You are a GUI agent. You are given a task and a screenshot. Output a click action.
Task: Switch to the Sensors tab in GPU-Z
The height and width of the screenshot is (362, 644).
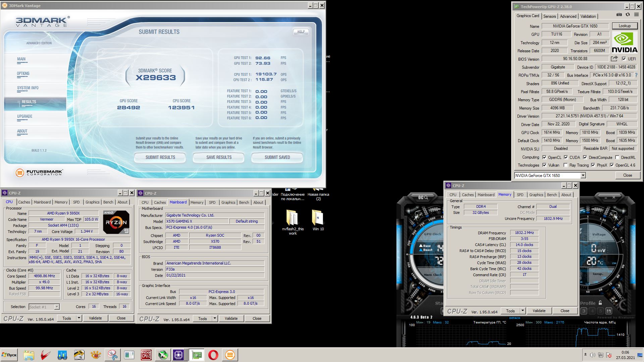tap(549, 16)
